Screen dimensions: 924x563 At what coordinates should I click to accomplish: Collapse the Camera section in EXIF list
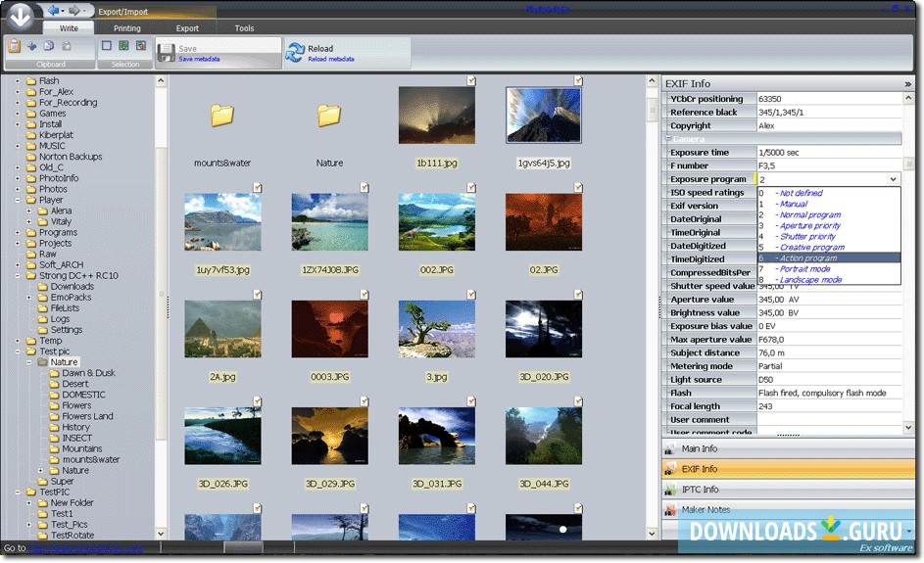tap(670, 140)
